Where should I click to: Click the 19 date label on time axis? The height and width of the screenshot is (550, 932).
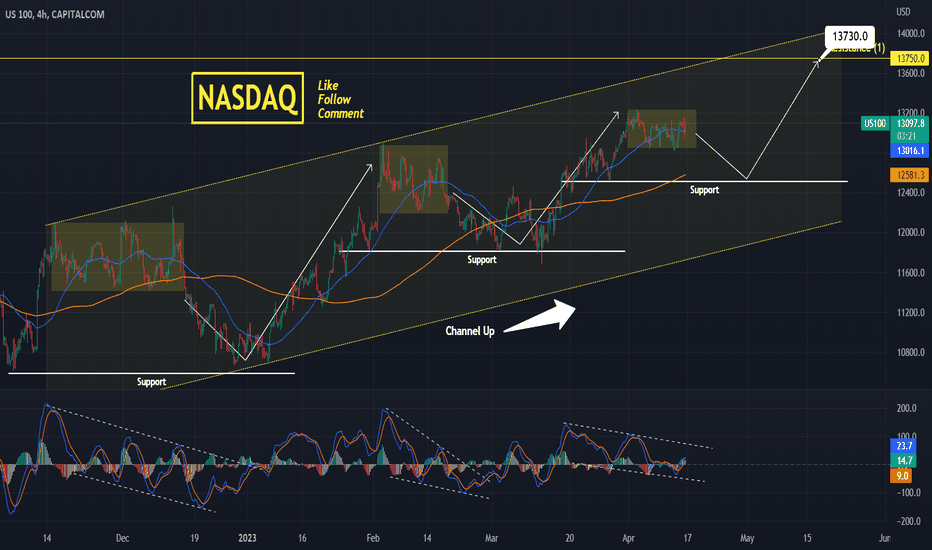(x=194, y=538)
